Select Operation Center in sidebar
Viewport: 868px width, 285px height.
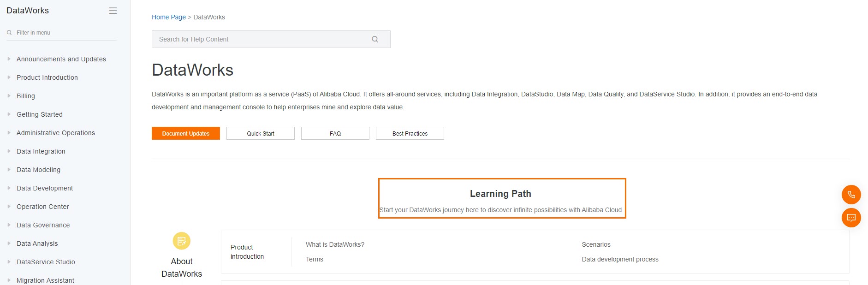(x=43, y=207)
